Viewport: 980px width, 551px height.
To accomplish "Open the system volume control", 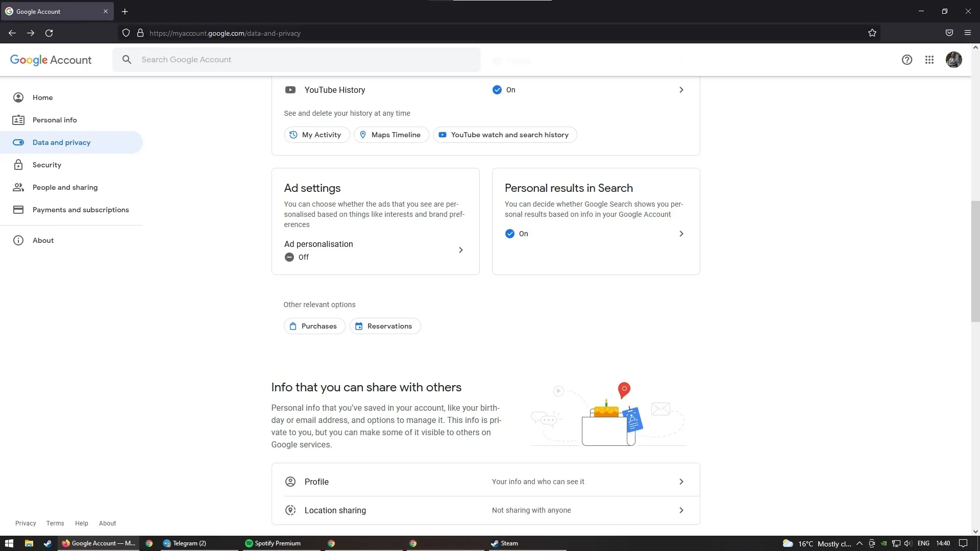I will click(908, 543).
